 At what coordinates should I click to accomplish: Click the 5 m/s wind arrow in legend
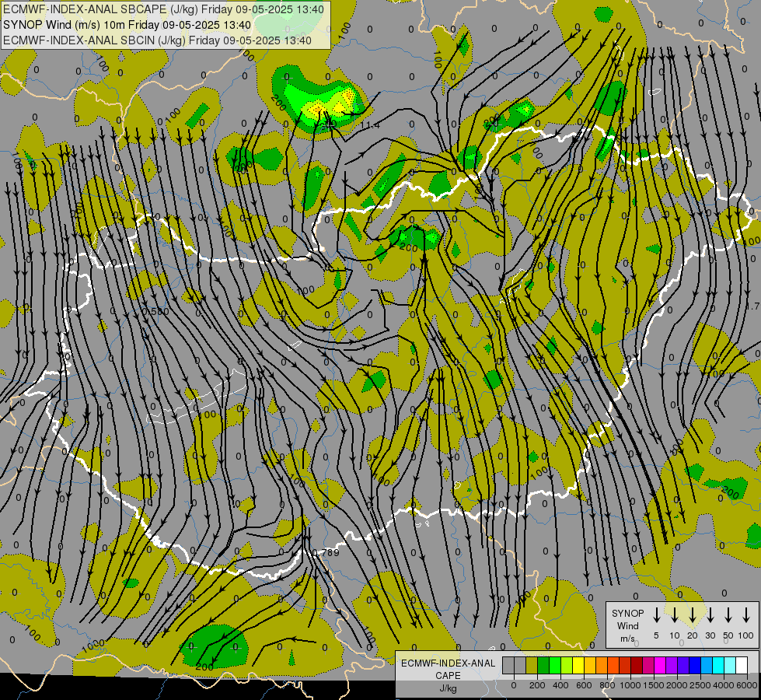[656, 614]
